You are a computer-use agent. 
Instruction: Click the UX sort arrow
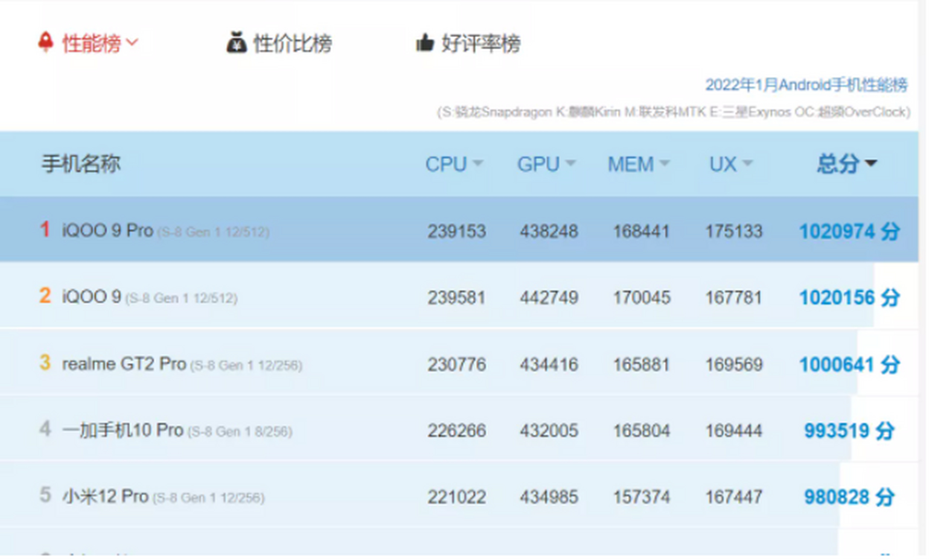(747, 163)
